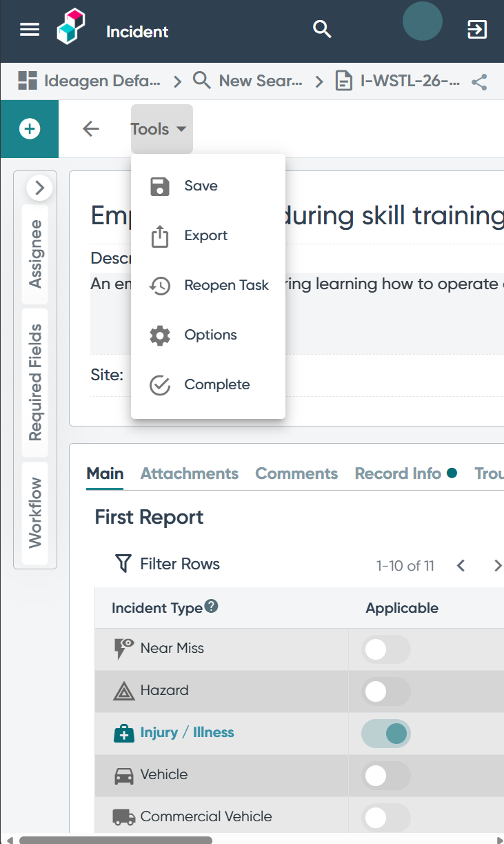Click the Applicable column header
Image resolution: width=504 pixels, height=844 pixels.
click(402, 608)
